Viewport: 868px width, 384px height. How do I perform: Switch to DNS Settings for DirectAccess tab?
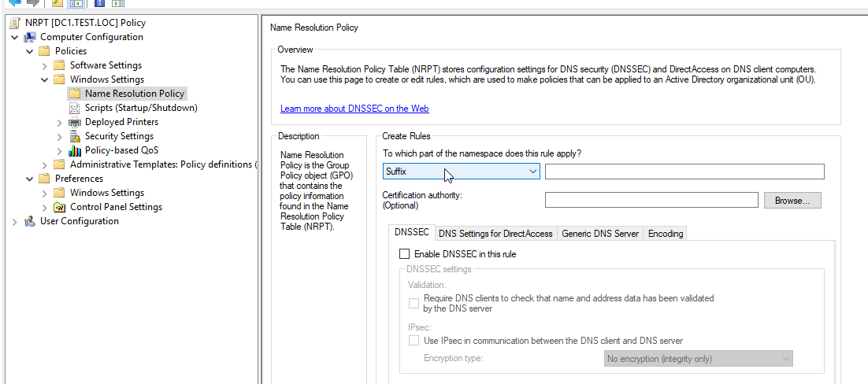(x=495, y=233)
